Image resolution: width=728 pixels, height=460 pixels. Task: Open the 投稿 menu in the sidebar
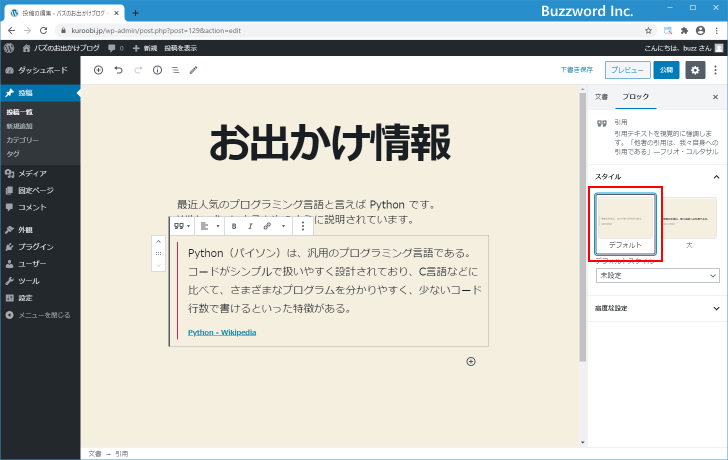(x=40, y=93)
